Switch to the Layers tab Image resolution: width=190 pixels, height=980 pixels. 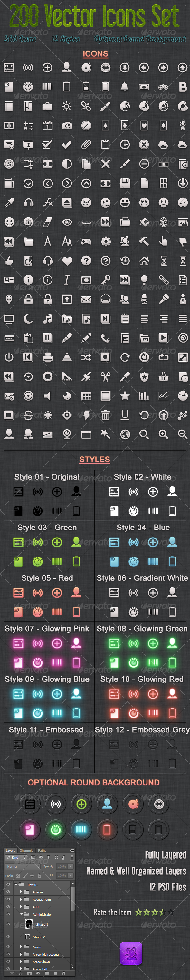[10, 851]
